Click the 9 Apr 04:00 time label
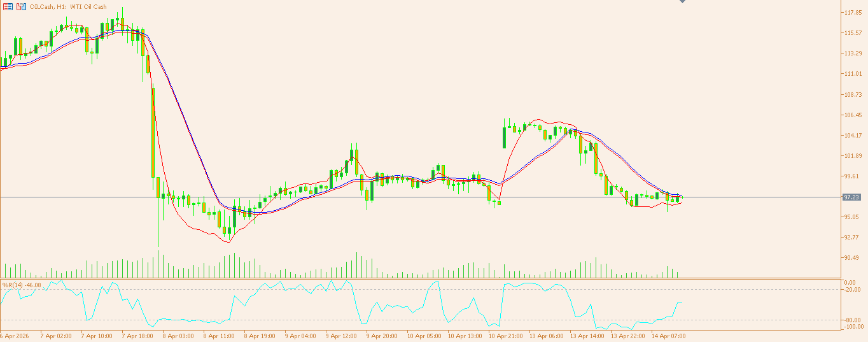Image resolution: width=868 pixels, height=342 pixels. tap(300, 336)
